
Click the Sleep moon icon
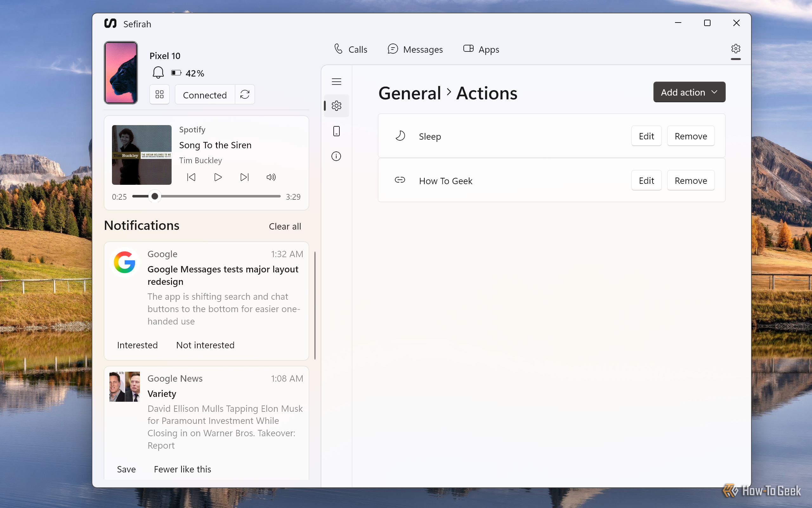(x=400, y=136)
